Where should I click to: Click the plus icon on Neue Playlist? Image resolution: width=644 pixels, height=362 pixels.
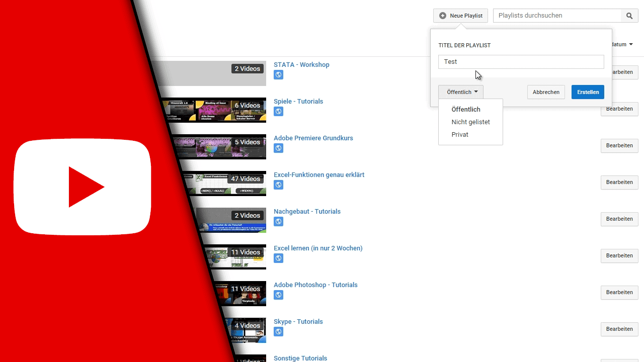(x=443, y=16)
